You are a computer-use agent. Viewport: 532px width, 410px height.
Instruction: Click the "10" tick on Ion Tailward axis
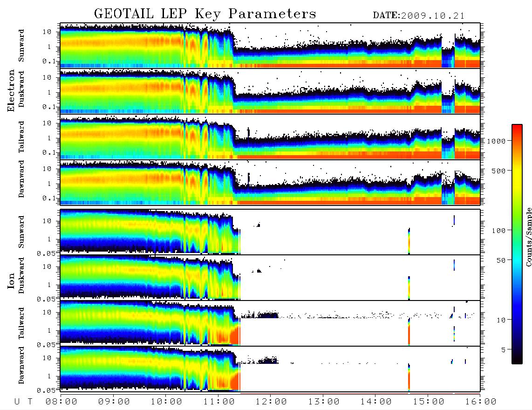point(47,312)
